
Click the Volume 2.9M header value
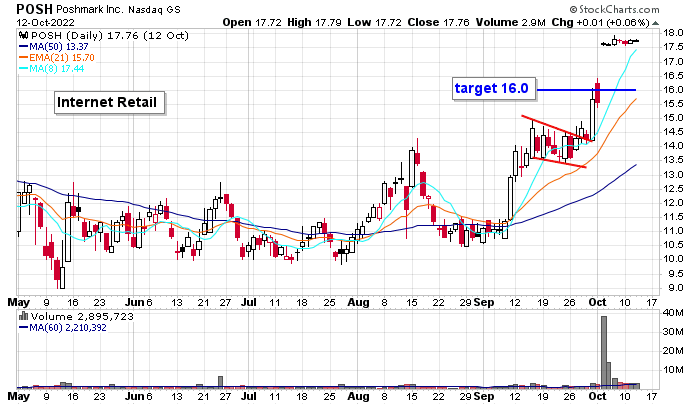(510, 22)
